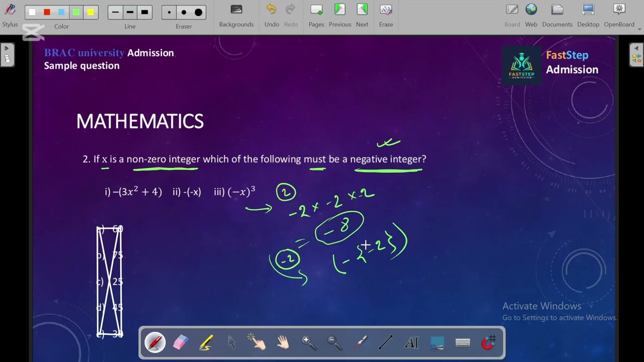Image resolution: width=644 pixels, height=362 pixels.
Task: Select the pink Eraser tool in bottom palette
Action: tap(180, 343)
